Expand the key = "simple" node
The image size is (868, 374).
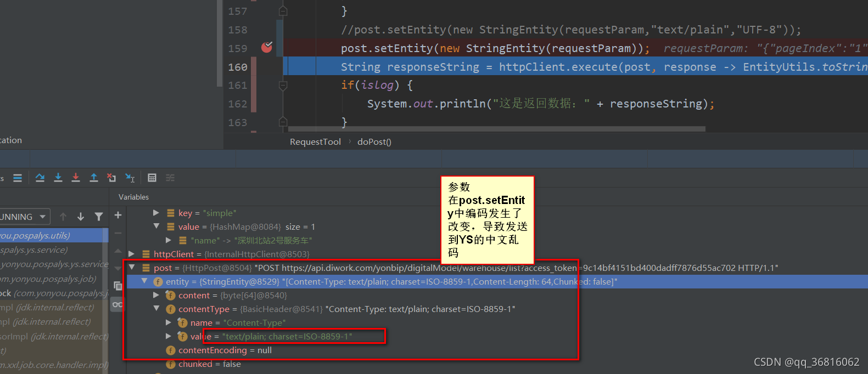pyautogui.click(x=156, y=213)
